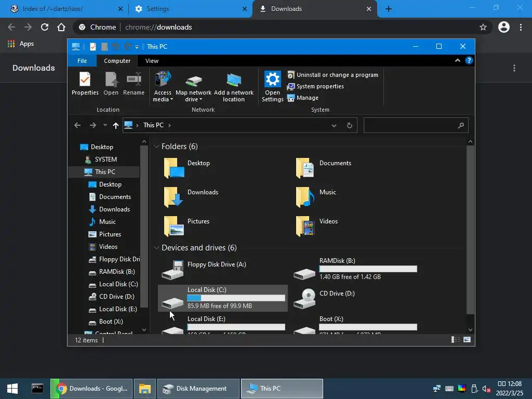Click the Open Settings gear icon
The height and width of the screenshot is (399, 532).
pyautogui.click(x=272, y=79)
